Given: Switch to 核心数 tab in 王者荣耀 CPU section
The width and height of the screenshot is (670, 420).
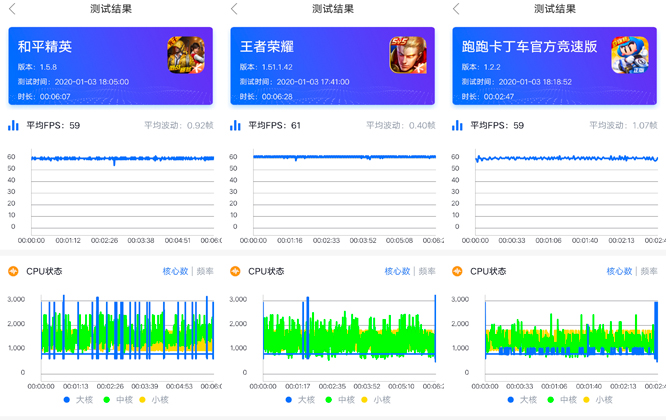Looking at the screenshot, I should click(397, 271).
